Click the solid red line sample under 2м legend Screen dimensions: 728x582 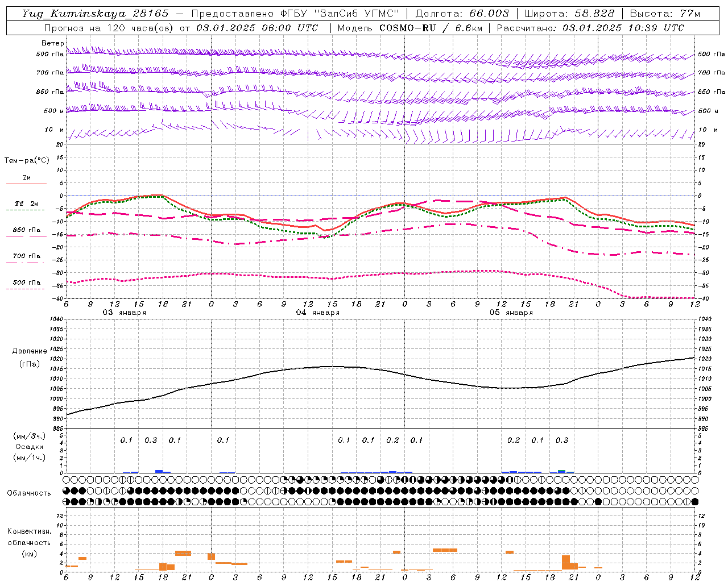pyautogui.click(x=26, y=184)
